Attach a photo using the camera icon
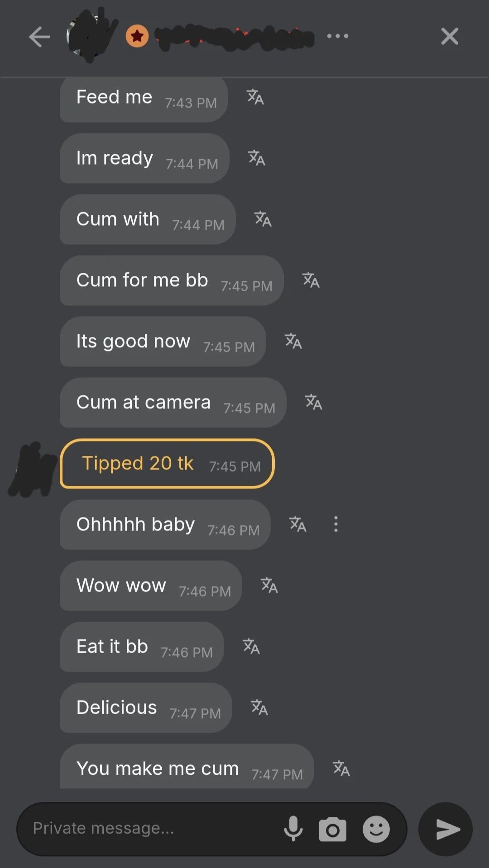 (332, 830)
